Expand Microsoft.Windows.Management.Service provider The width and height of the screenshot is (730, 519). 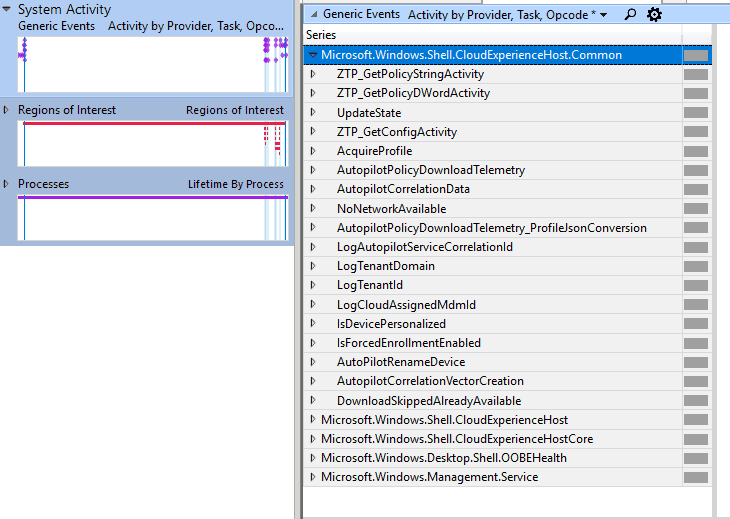[313, 477]
